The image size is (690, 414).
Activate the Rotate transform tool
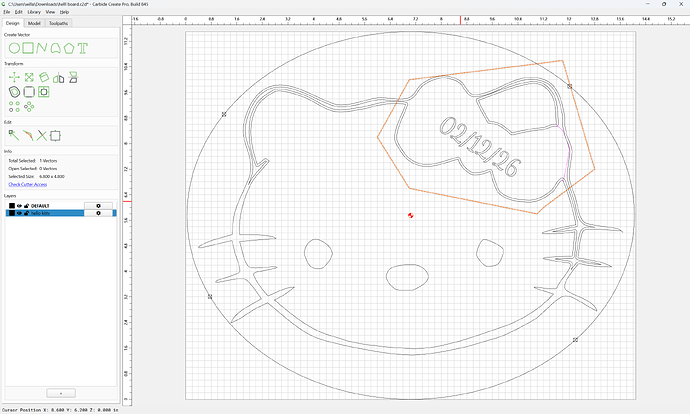[x=44, y=77]
